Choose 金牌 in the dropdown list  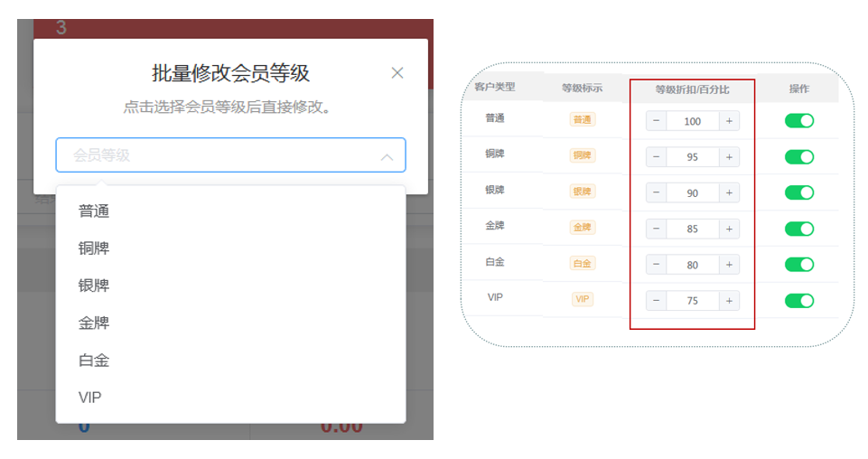[94, 323]
